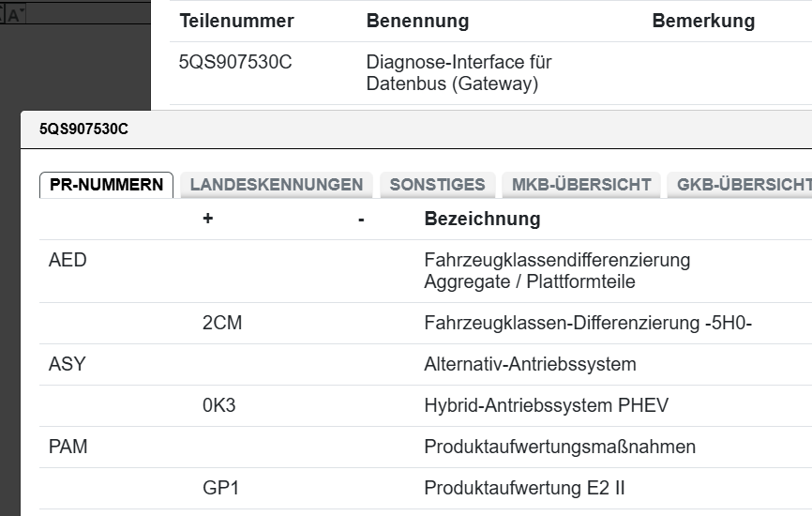Click the dialog title bar 5QS907530C
This screenshot has width=812, height=516.
pos(83,129)
